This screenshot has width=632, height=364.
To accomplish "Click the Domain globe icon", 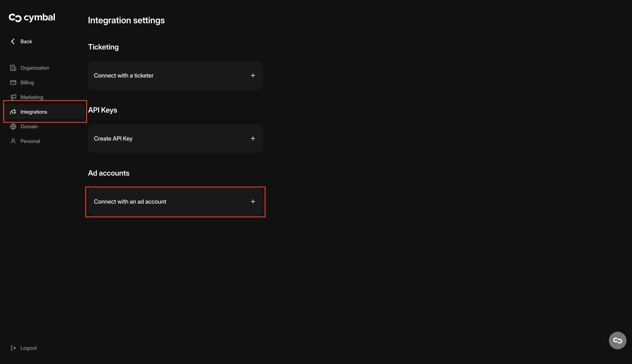I will [13, 126].
